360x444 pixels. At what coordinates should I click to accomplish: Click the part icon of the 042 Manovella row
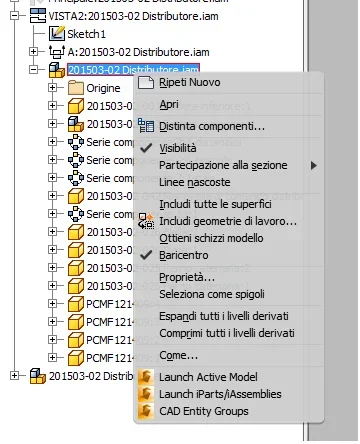pyautogui.click(x=76, y=196)
